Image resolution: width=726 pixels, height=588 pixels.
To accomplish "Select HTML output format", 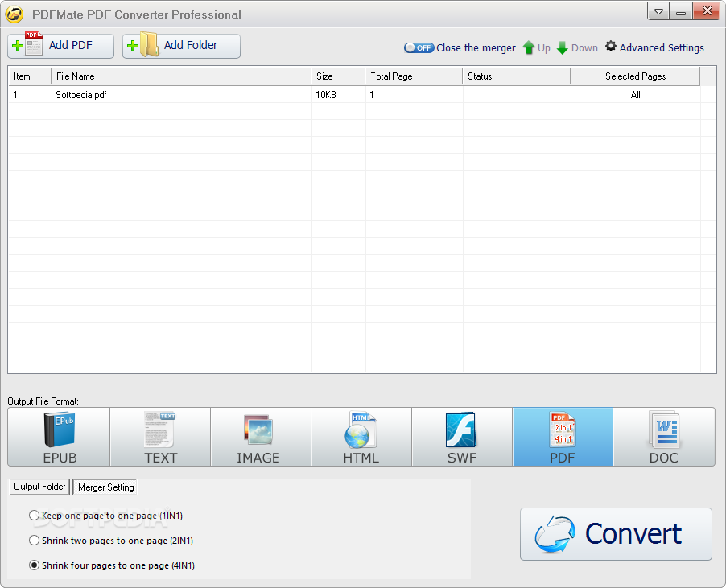I will [361, 437].
